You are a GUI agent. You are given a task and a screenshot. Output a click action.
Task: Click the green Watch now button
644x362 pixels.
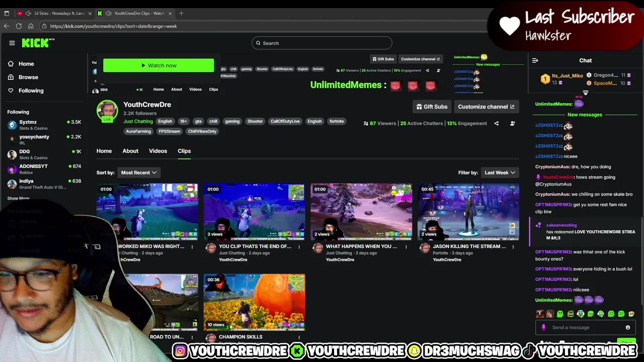(x=158, y=65)
